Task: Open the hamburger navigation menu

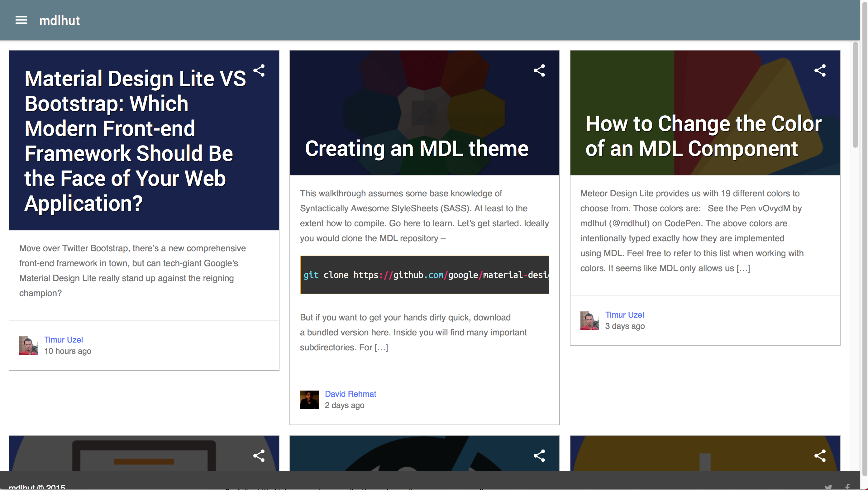Action: (21, 20)
